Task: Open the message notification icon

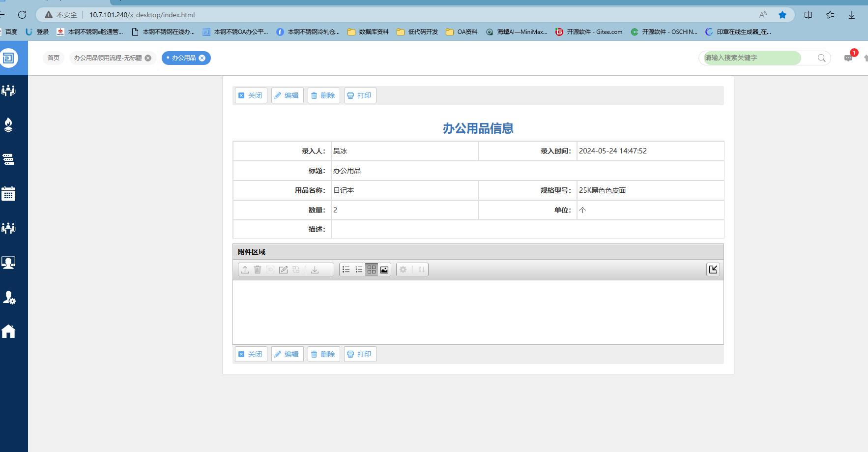Action: (848, 58)
